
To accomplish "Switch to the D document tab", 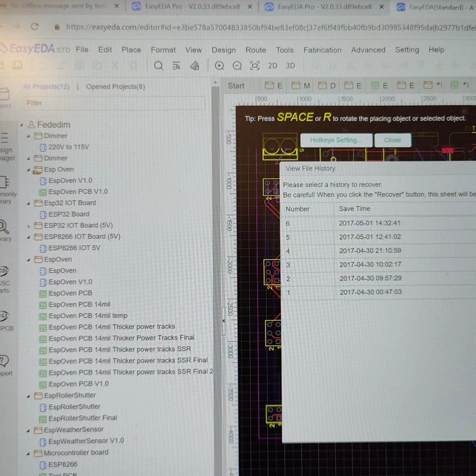I will (327, 86).
